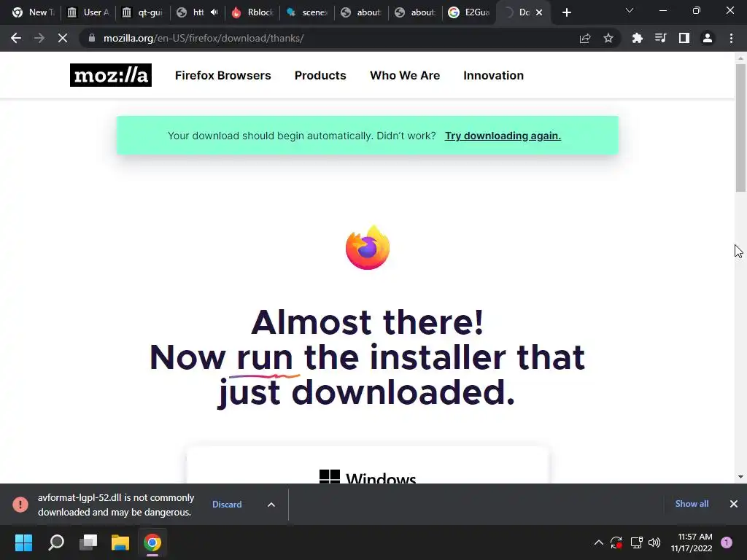747x560 pixels.
Task: Show hidden system tray icons
Action: pos(598,542)
